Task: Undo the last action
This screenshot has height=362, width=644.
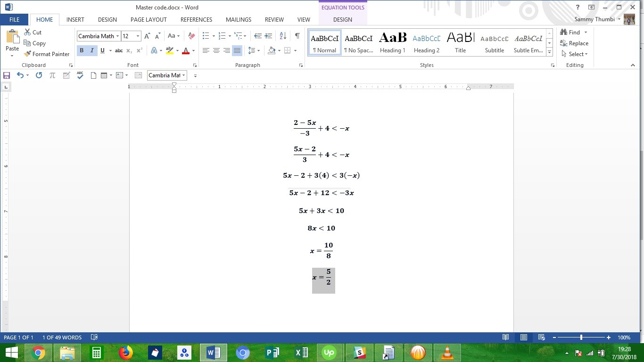Action: tap(20, 75)
